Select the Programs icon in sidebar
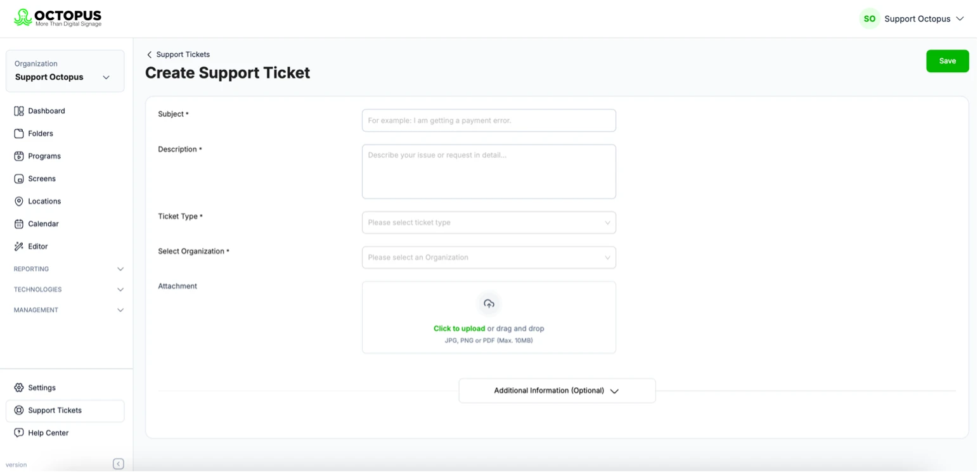980x474 pixels. (x=19, y=157)
